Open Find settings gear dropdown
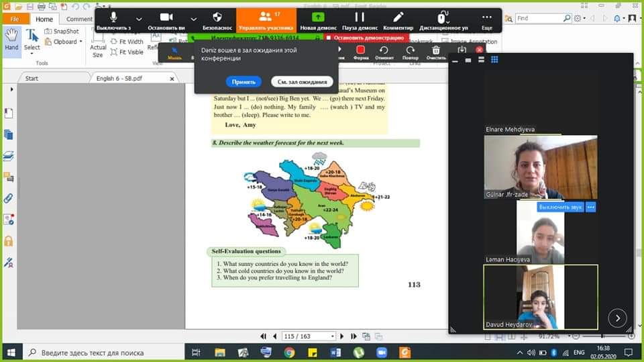644x362 pixels. tap(579, 19)
